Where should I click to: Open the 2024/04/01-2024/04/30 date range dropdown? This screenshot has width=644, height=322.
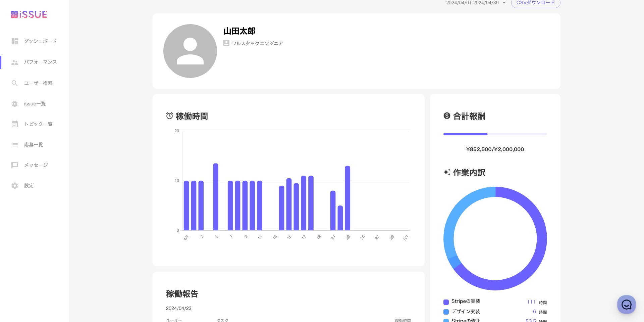[x=476, y=3]
